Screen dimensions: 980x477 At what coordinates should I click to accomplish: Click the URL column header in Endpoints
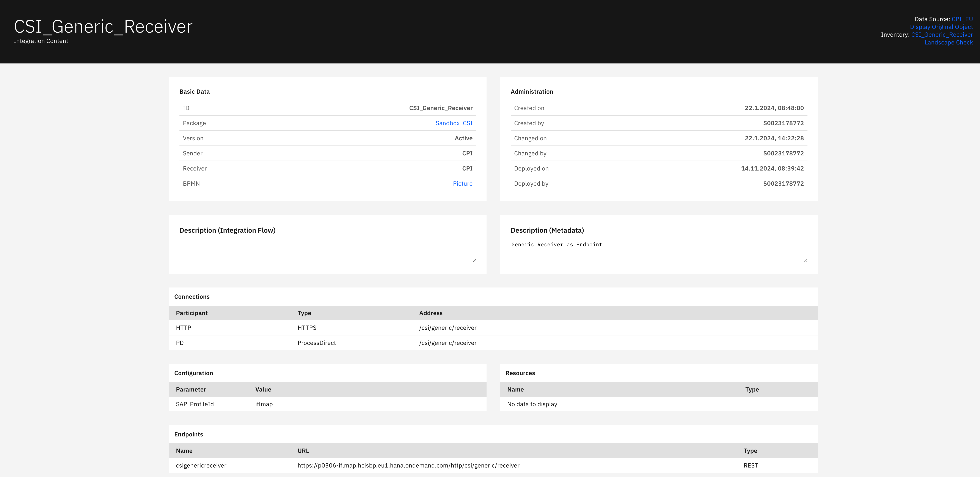(303, 451)
